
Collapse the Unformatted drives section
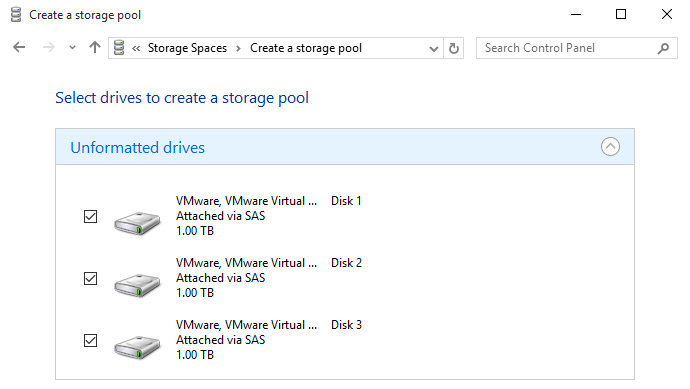coord(610,147)
